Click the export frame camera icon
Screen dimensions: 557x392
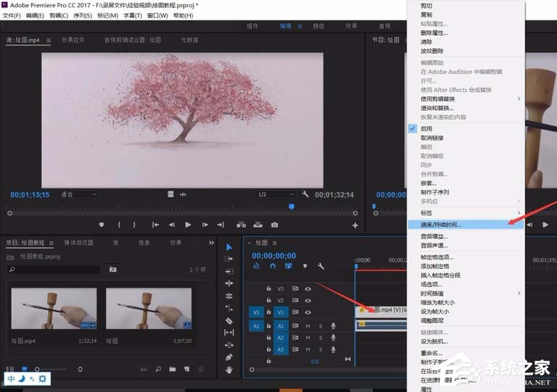click(x=274, y=225)
